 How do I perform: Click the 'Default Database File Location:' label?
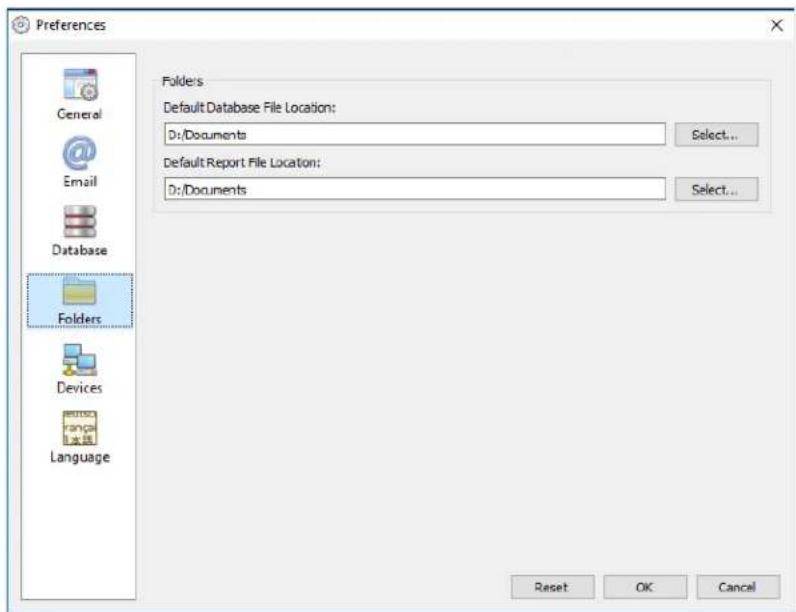pos(249,108)
